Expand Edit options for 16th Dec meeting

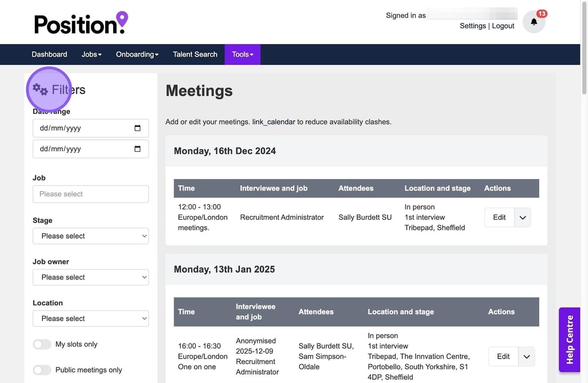click(x=522, y=218)
